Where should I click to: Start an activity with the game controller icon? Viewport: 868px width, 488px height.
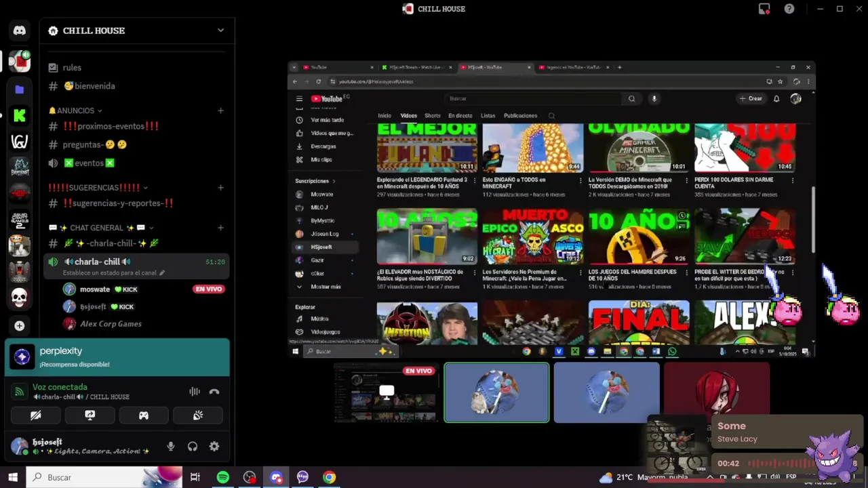tap(144, 415)
